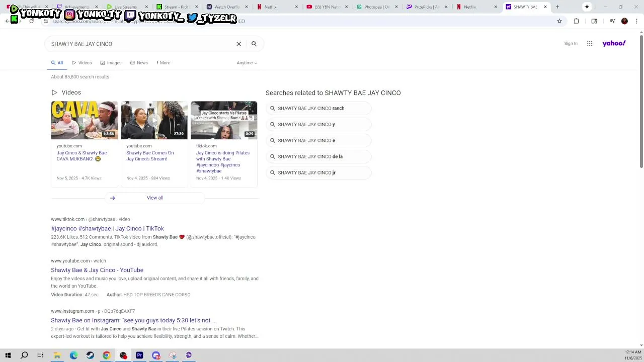The height and width of the screenshot is (362, 644).
Task: Close the Photopea tab
Action: 396,7
